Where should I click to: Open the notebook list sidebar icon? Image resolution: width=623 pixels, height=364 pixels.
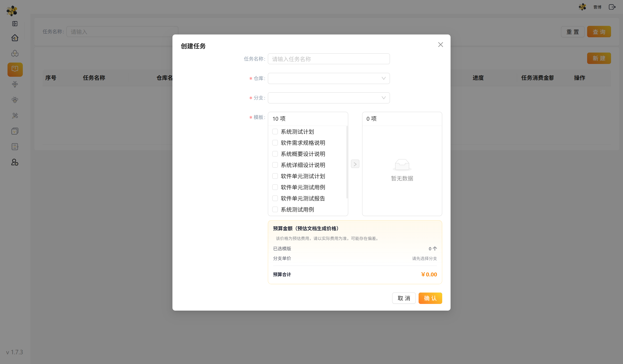click(15, 147)
